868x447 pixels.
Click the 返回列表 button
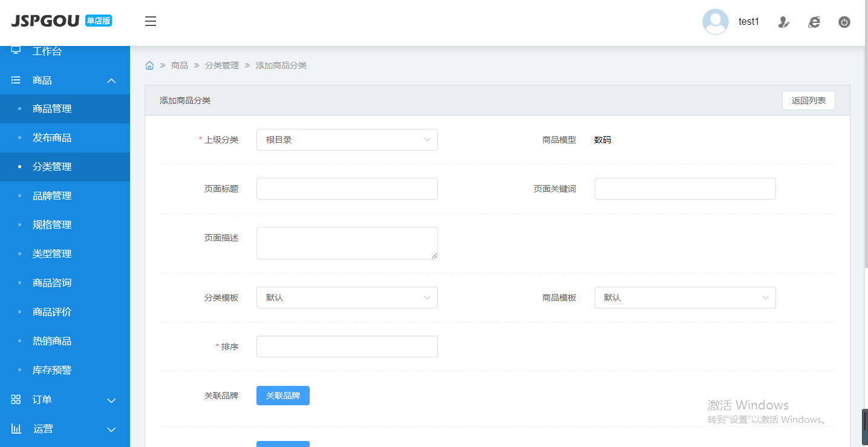coord(808,100)
